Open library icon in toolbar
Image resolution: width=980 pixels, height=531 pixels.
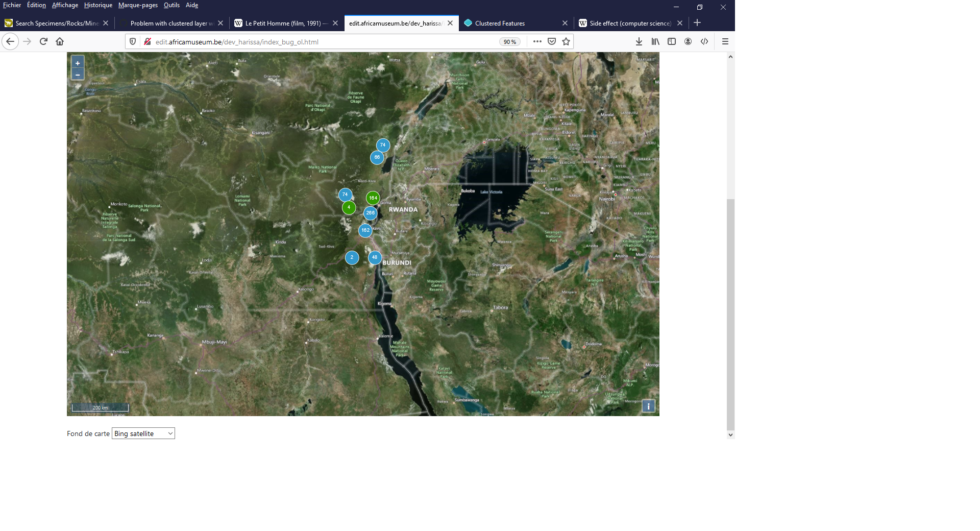[655, 41]
